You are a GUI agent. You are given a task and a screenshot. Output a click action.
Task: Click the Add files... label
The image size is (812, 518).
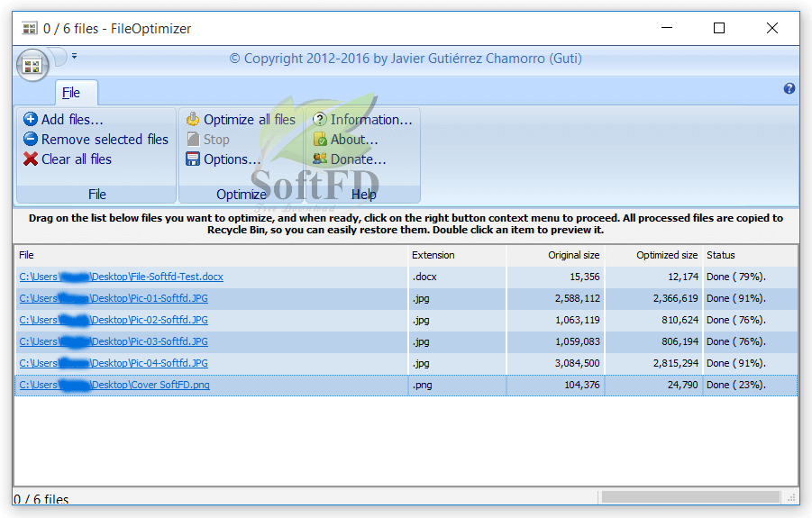[72, 120]
